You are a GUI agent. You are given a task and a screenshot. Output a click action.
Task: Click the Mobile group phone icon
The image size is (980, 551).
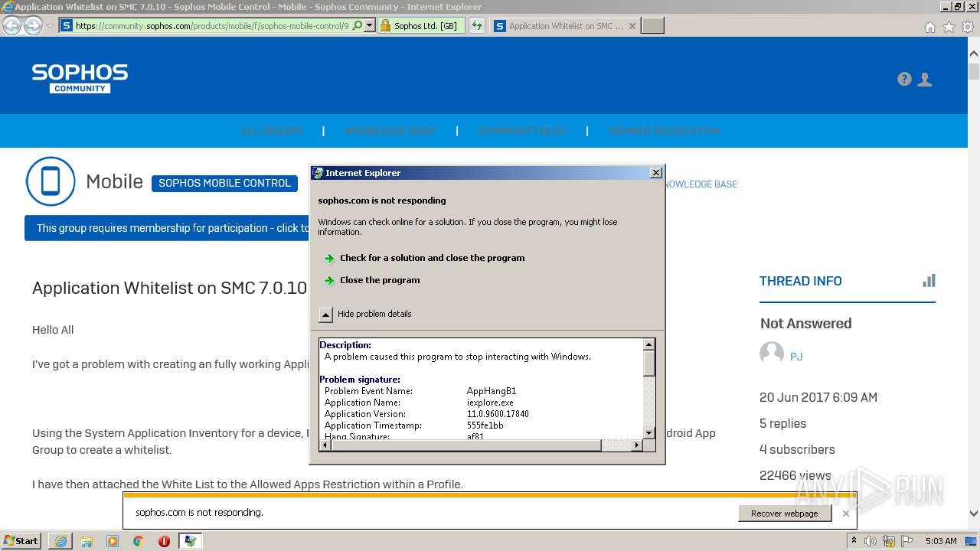tap(51, 181)
